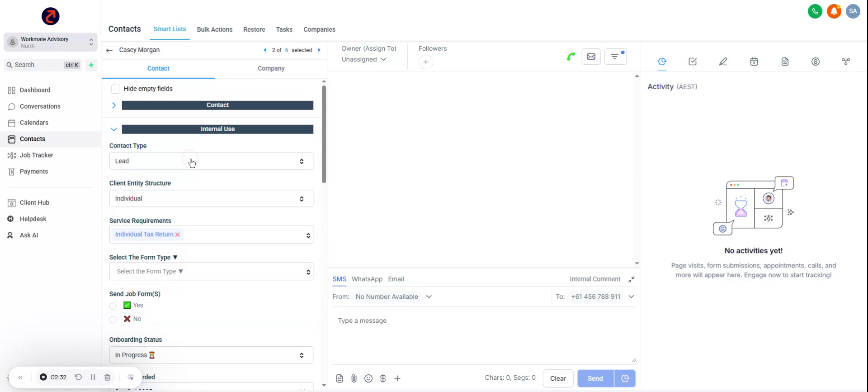Open Client Entity Structure dropdown
This screenshot has width=868, height=392.
coord(211,199)
